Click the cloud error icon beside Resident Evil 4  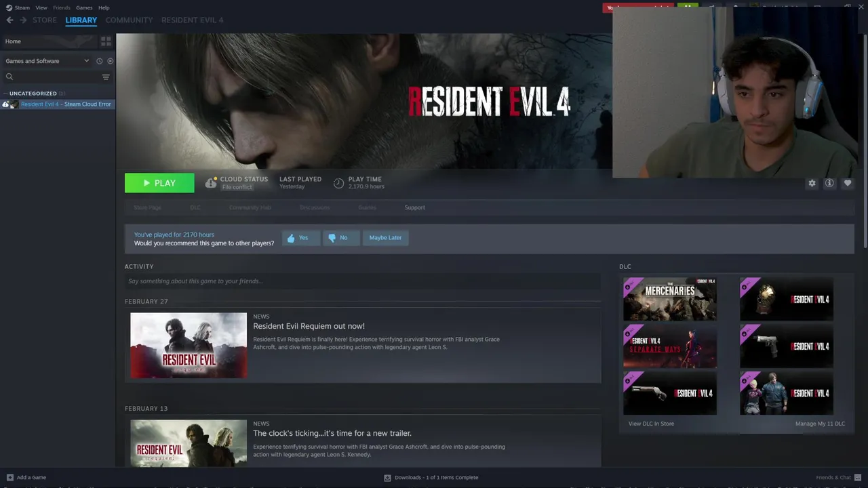point(5,104)
